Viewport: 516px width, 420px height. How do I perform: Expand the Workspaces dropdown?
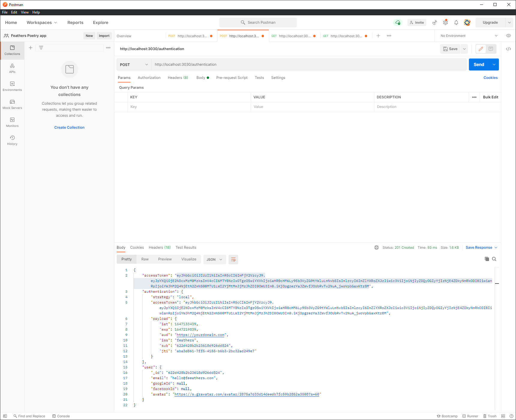coord(42,22)
